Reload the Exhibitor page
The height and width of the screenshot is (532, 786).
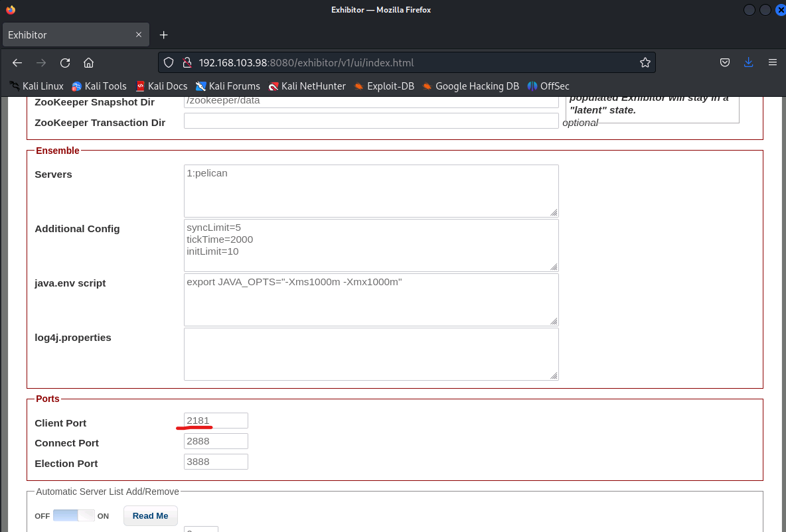click(64, 62)
